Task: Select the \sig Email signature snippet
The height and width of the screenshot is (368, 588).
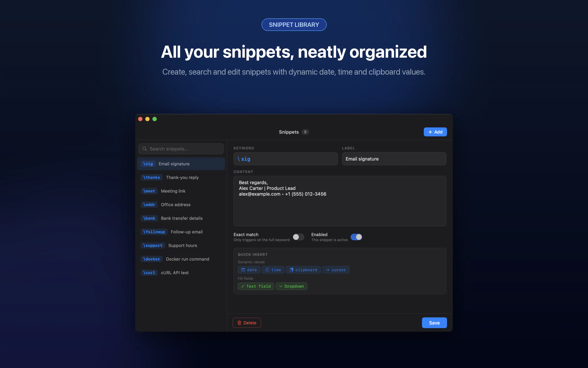Action: coord(181,164)
